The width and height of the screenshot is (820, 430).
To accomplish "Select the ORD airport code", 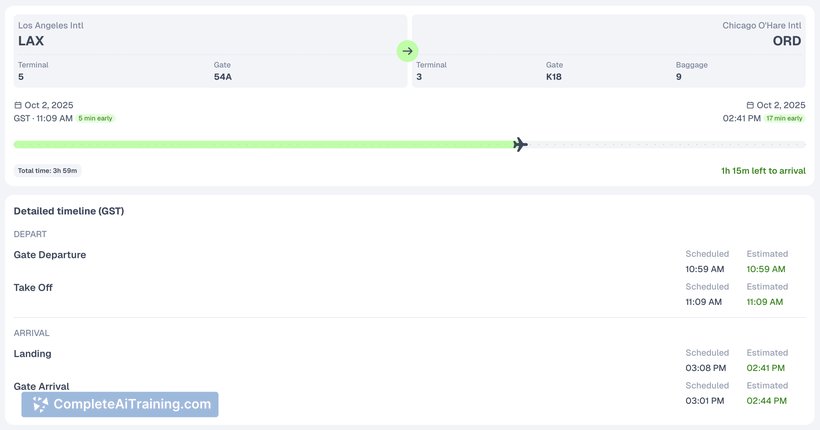I will tap(786, 42).
